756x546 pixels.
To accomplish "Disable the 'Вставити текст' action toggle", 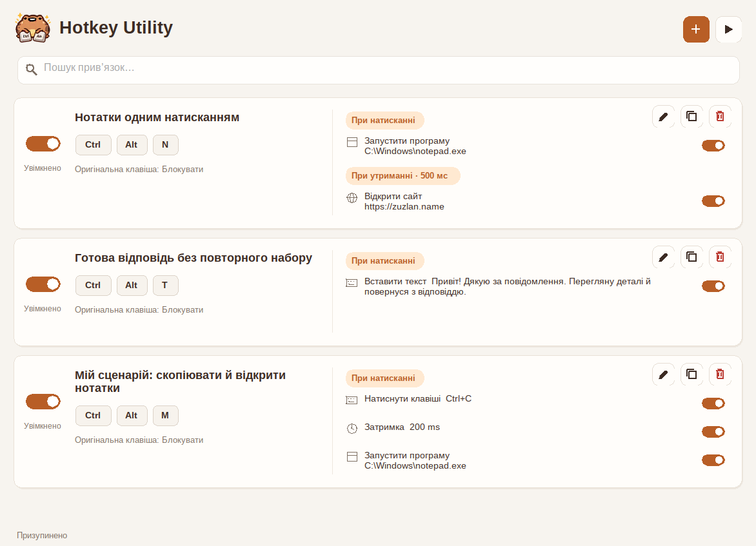I will (x=713, y=286).
